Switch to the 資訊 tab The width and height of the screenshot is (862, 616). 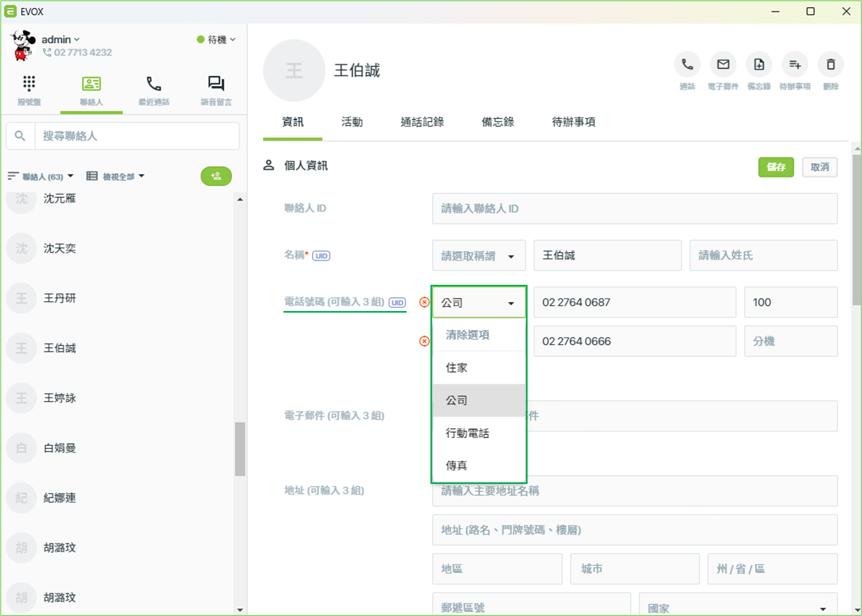(x=292, y=122)
